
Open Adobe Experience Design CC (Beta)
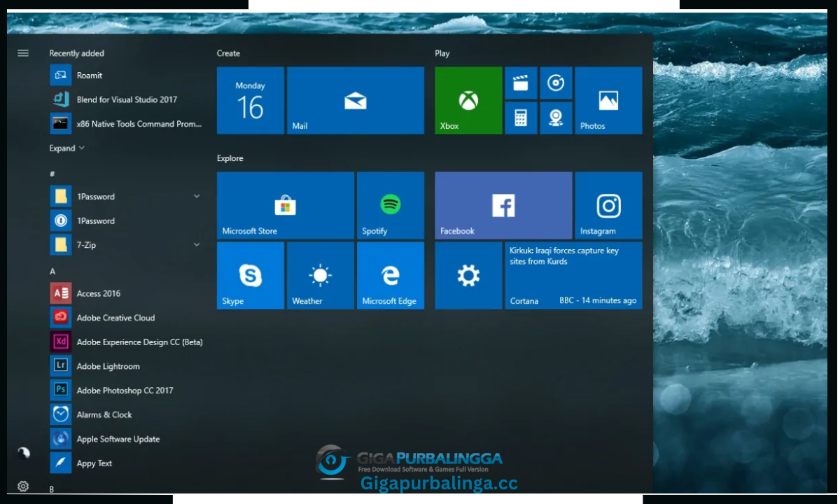pyautogui.click(x=126, y=342)
